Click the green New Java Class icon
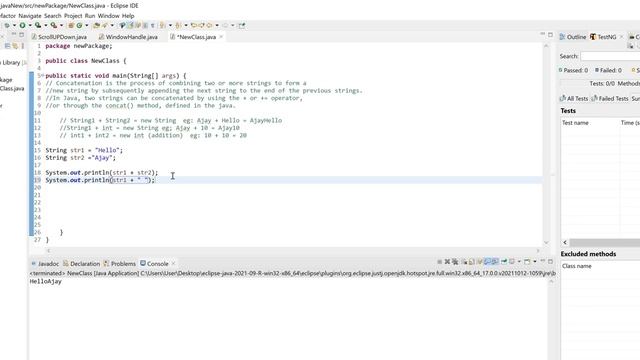 (x=79, y=25)
